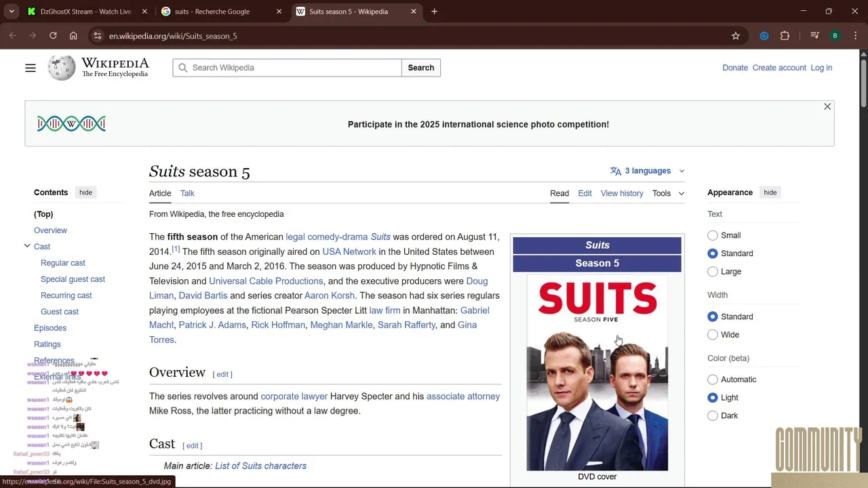Click the Wikipedia globe logo
This screenshot has height=488, width=868.
(x=62, y=68)
